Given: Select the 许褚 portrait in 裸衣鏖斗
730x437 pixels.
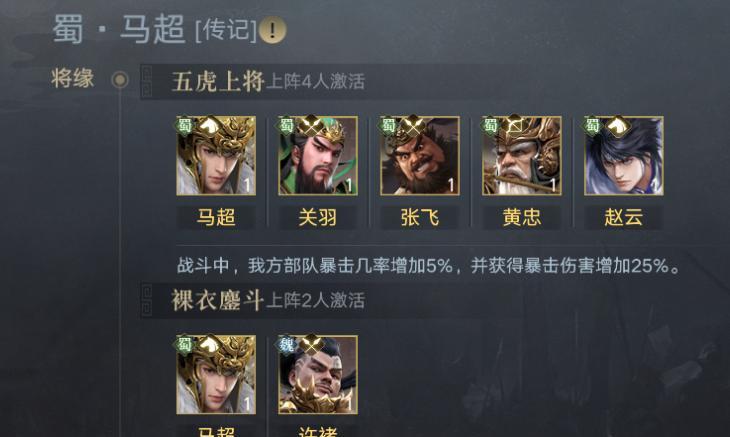Looking at the screenshot, I should click(x=318, y=374).
